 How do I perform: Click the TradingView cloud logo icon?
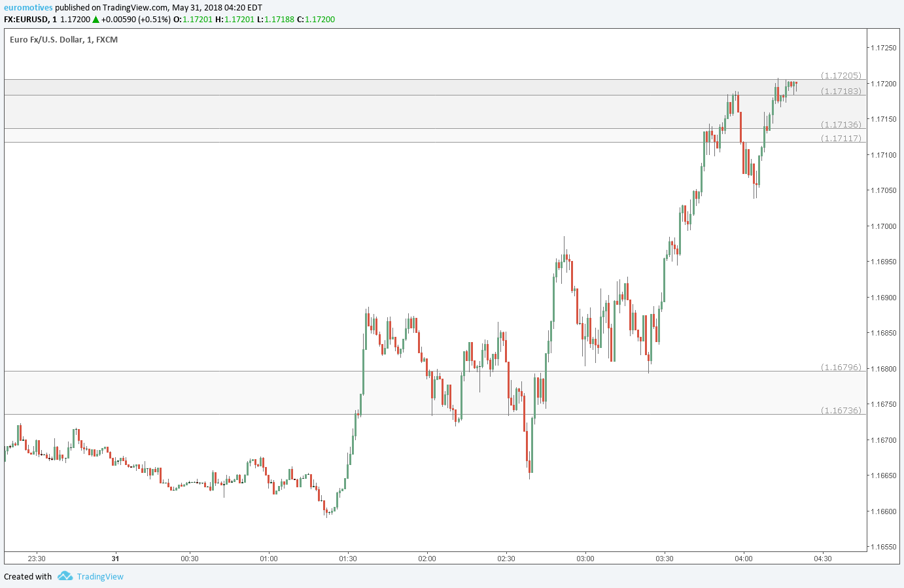[65, 576]
